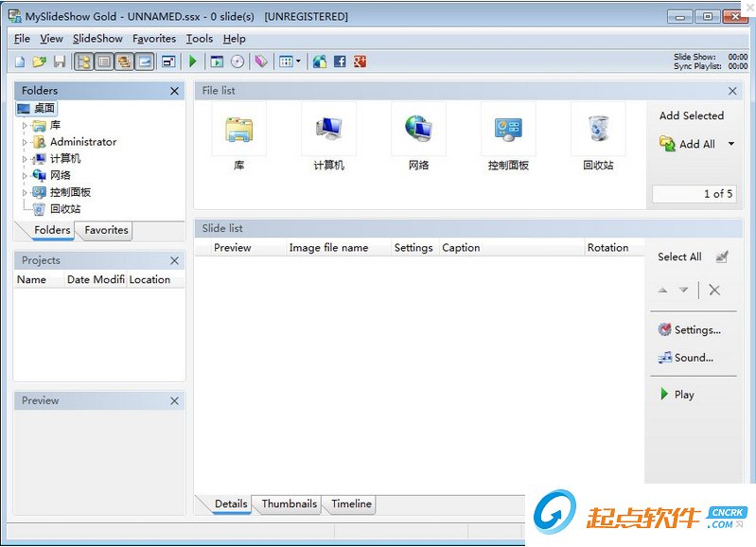The width and height of the screenshot is (756, 547).
Task: Open the SlideShow menu
Action: pos(97,39)
